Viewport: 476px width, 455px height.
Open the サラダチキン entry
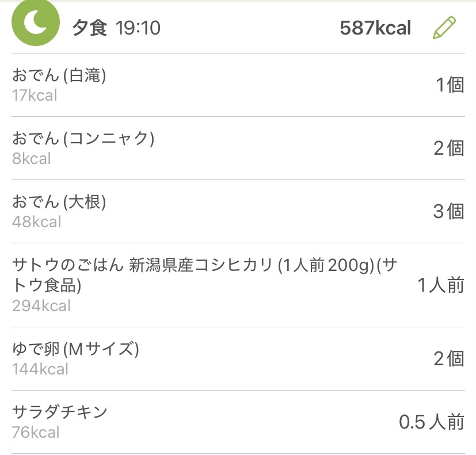coord(60,412)
